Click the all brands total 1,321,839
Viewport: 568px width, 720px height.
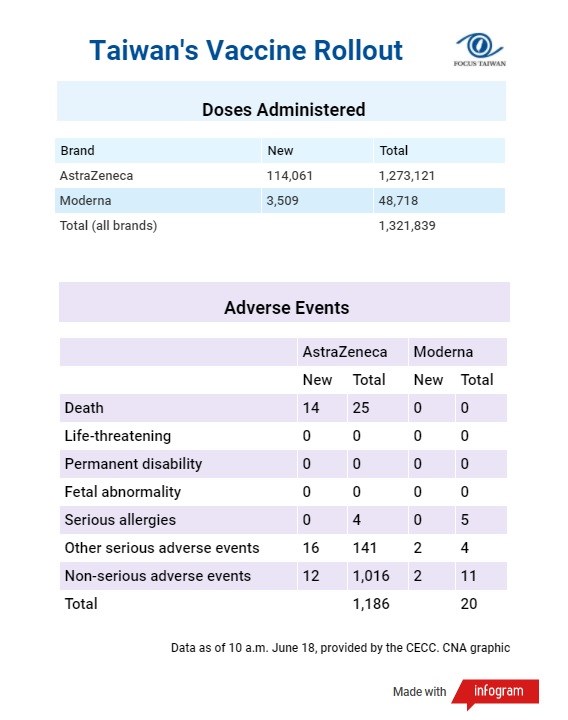(407, 225)
